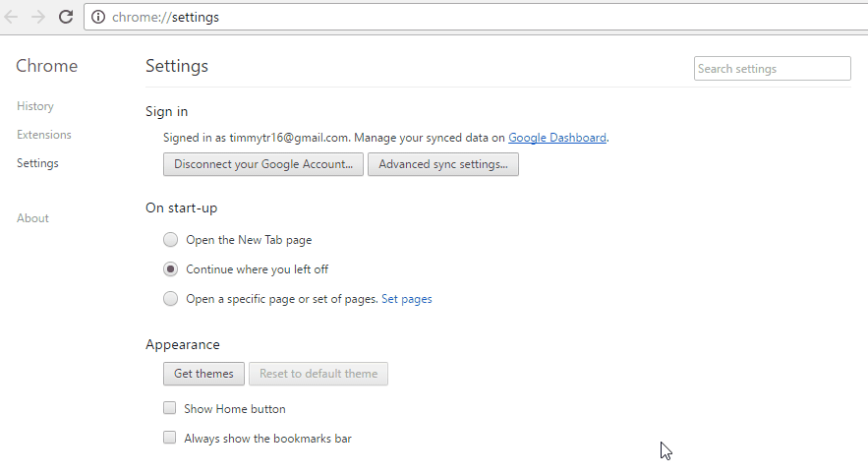
Task: Select Continue where you left off
Action: pos(170,269)
